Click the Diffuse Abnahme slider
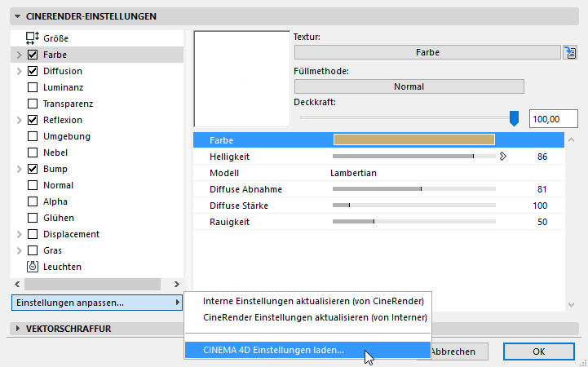Screen dimensions: 588x367 tap(414, 189)
